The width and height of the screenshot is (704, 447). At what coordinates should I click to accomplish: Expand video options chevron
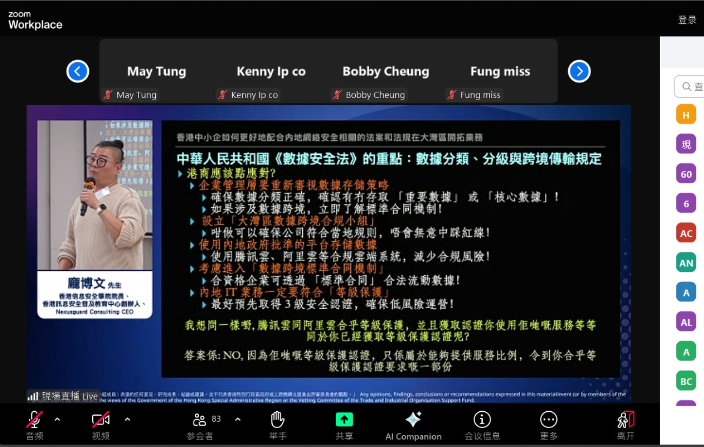(x=128, y=420)
